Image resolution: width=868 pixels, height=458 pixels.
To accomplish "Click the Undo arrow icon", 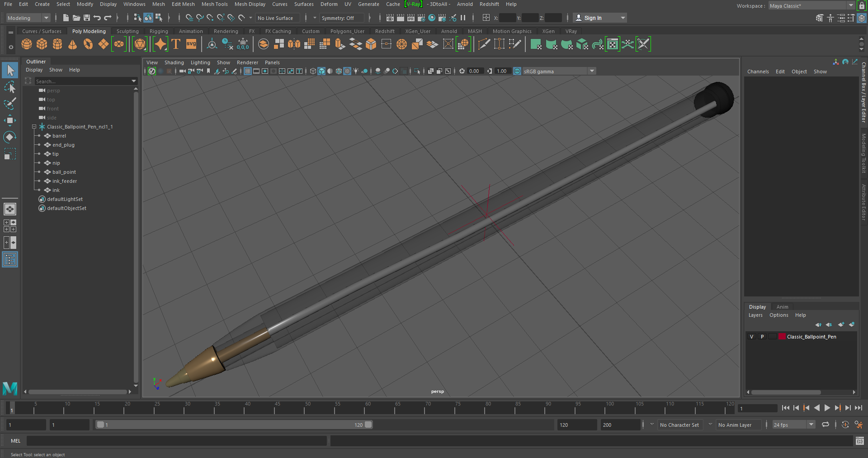I will [x=97, y=18].
